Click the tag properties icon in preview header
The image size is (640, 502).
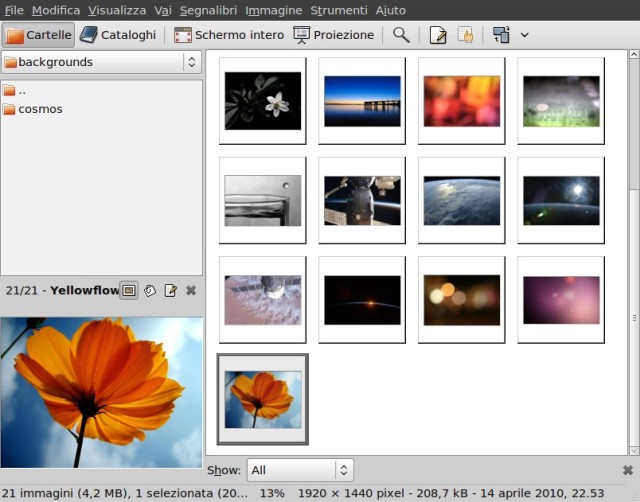click(149, 291)
